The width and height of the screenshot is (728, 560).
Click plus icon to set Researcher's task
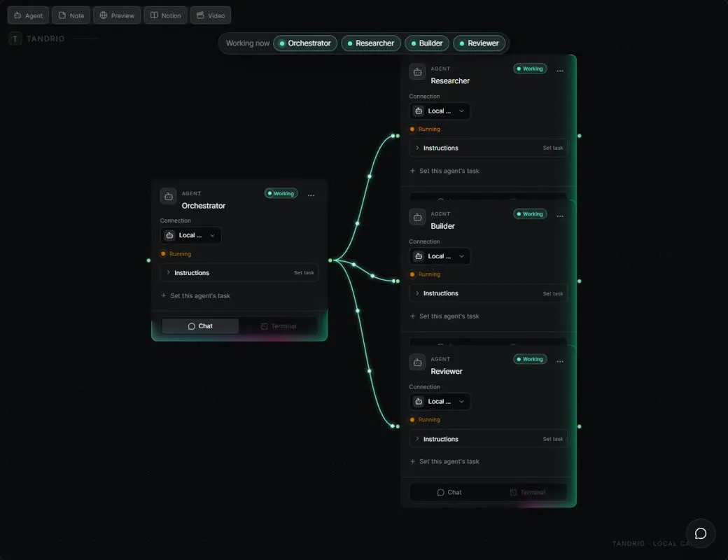coord(412,171)
